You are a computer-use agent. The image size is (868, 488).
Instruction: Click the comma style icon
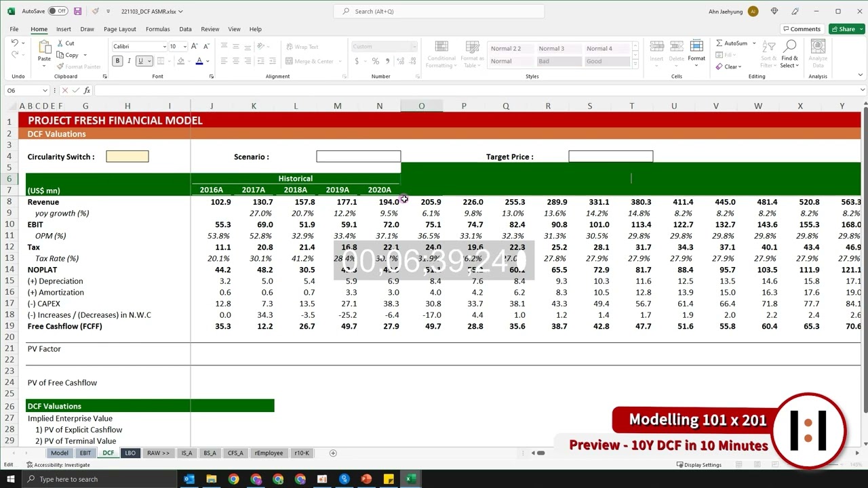click(387, 61)
